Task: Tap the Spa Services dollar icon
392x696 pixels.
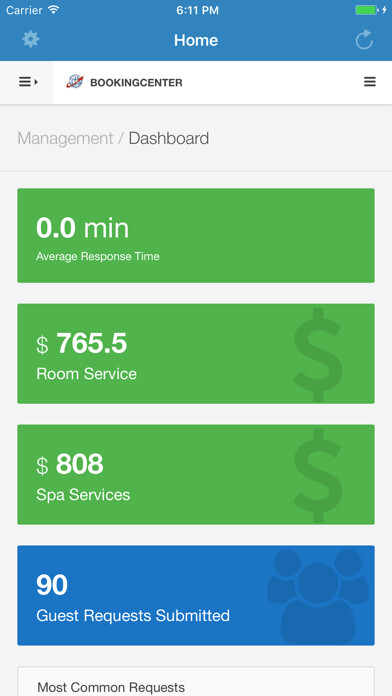Action: 318,475
